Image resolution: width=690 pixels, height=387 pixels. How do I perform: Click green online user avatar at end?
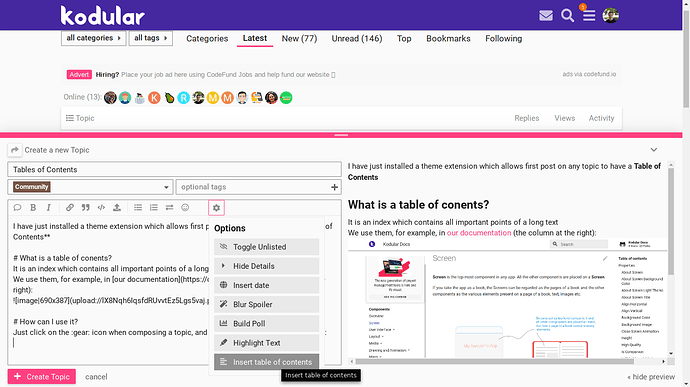[x=286, y=98]
